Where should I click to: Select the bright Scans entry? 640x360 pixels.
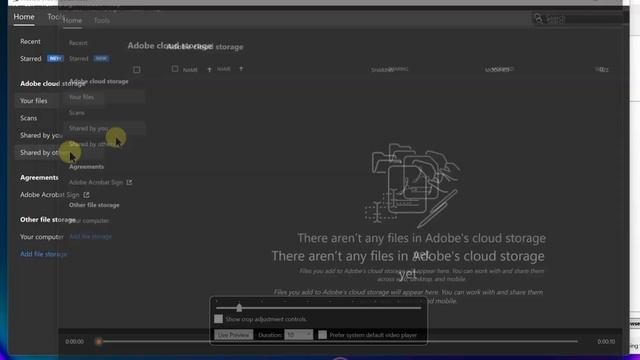[x=29, y=118]
